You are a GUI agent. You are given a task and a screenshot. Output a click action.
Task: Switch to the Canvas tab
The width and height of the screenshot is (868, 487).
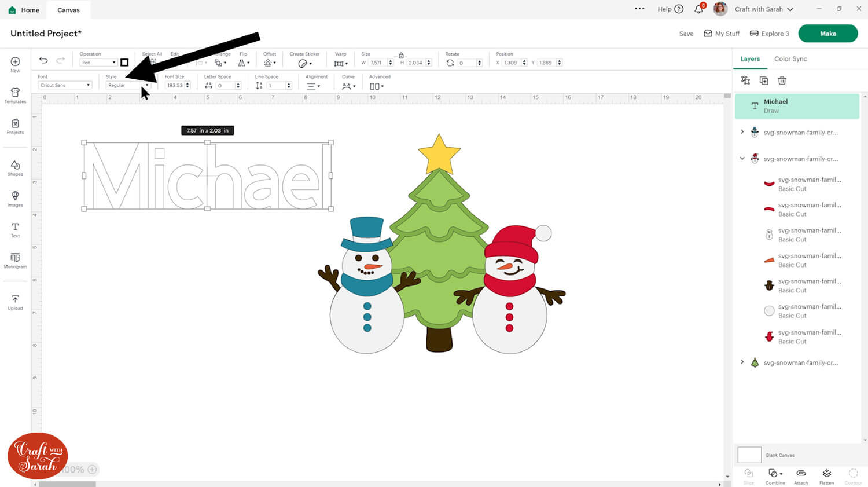point(68,10)
